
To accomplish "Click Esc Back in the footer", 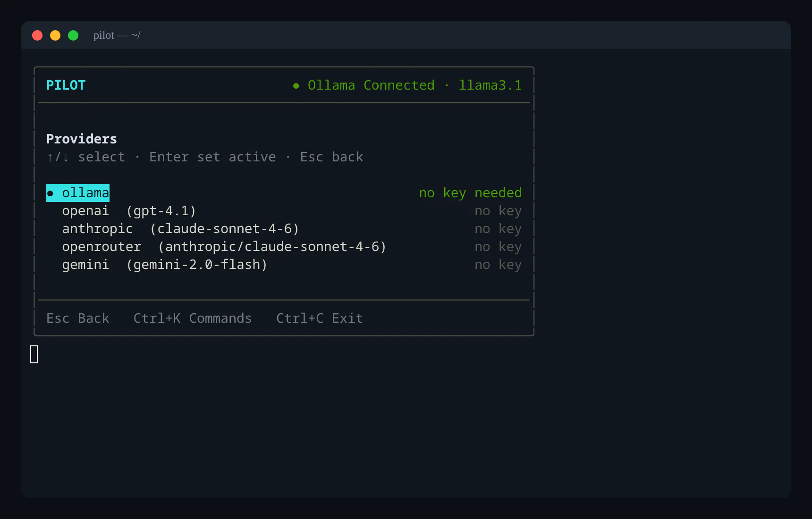I will [78, 318].
